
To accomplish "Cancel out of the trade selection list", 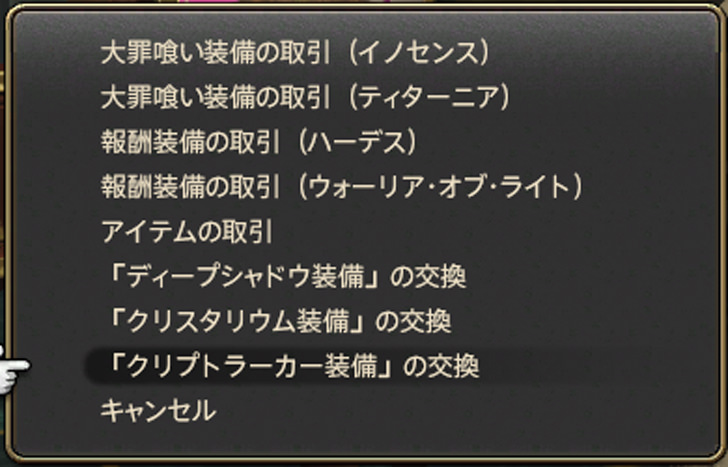I will coord(158,411).
